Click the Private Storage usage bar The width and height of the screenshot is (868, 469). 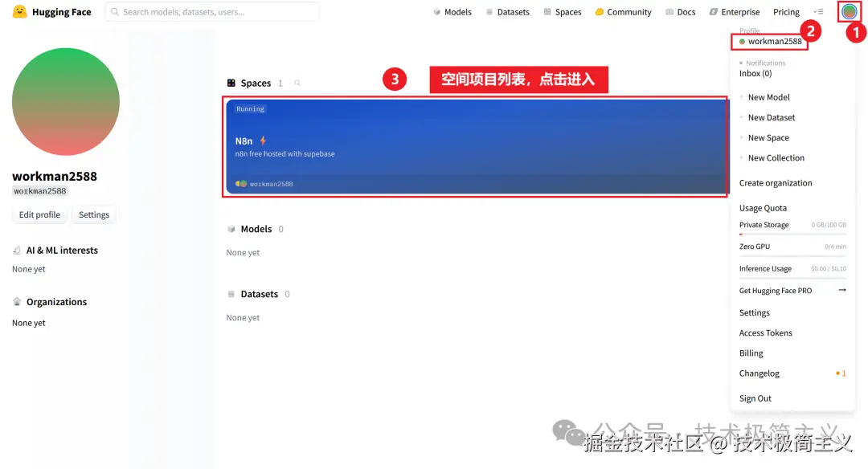pos(792,234)
